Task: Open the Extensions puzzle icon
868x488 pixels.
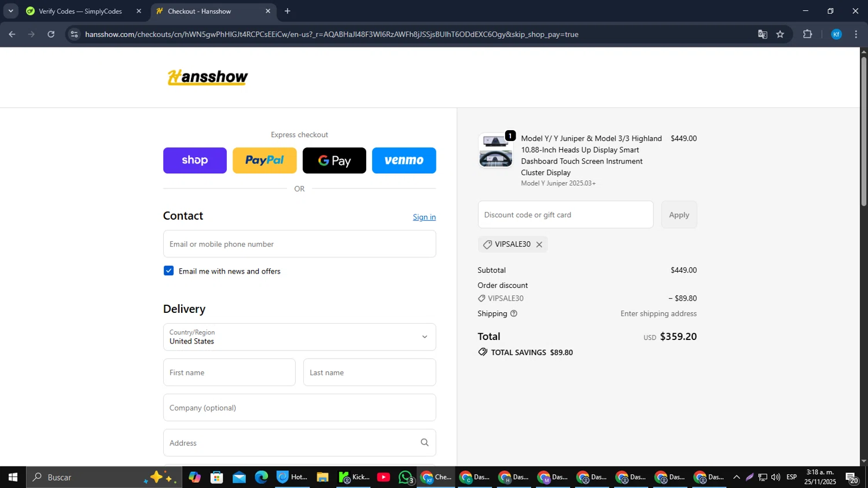Action: point(807,34)
